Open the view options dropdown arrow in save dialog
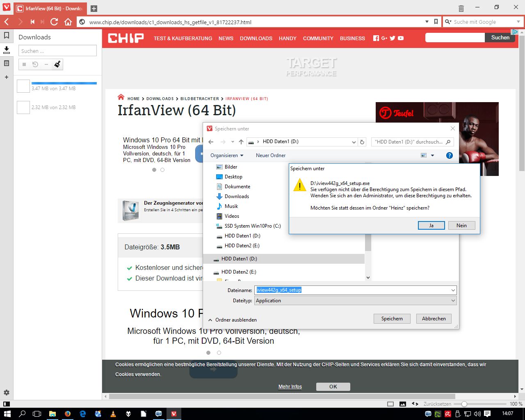 click(432, 155)
